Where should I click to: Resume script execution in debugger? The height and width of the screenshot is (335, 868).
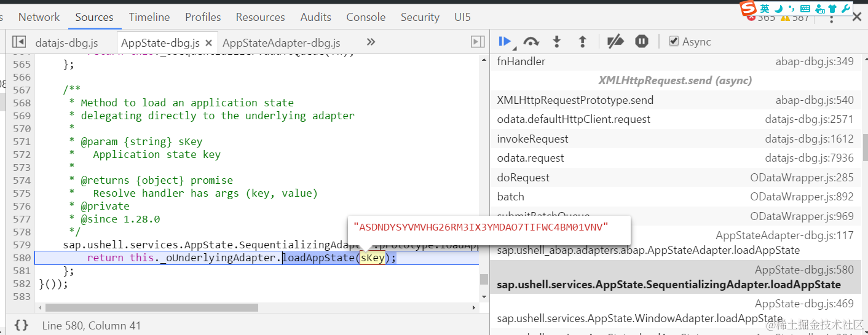pyautogui.click(x=505, y=42)
